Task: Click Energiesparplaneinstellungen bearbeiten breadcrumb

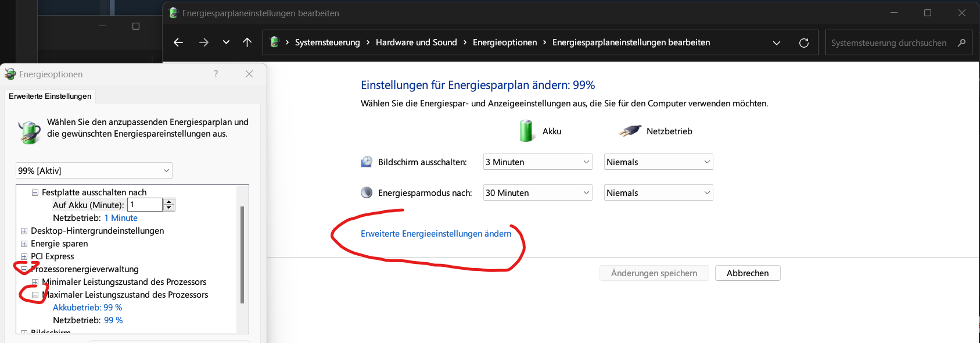Action: tap(631, 42)
